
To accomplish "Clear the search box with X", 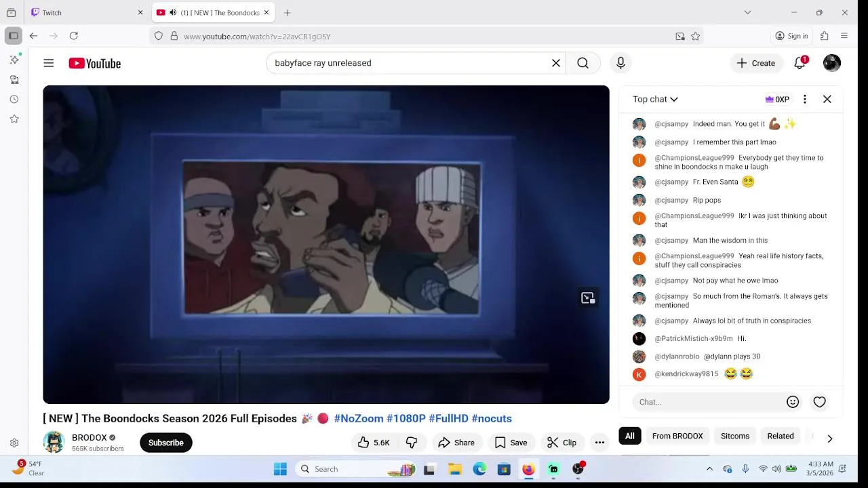I will (x=556, y=63).
